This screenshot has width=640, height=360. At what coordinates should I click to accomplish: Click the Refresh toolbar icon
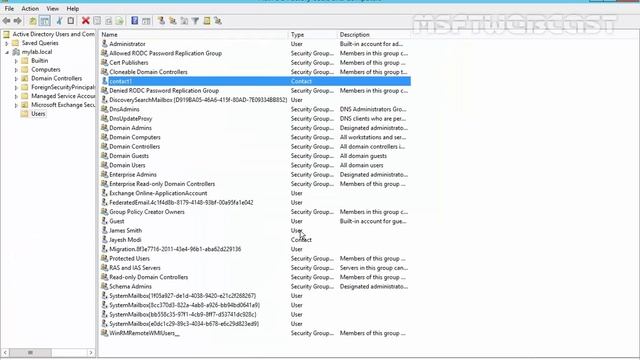(x=108, y=21)
